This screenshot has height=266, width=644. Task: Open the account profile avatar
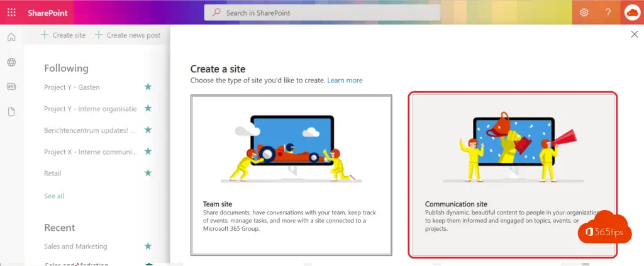[x=632, y=13]
